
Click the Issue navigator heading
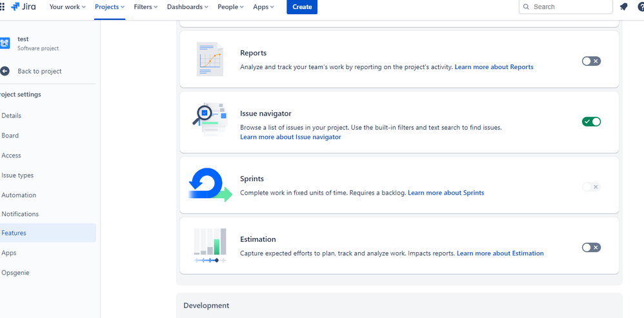click(266, 114)
